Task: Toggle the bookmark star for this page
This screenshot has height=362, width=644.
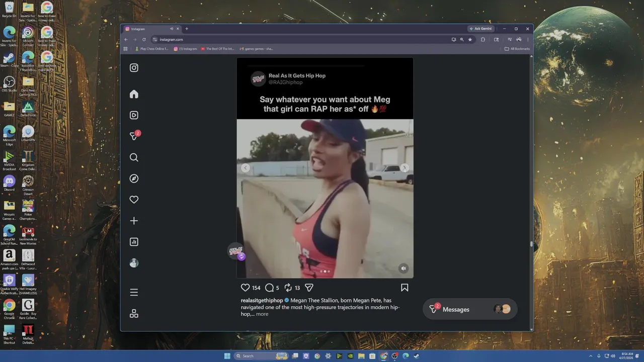Action: 470,39
